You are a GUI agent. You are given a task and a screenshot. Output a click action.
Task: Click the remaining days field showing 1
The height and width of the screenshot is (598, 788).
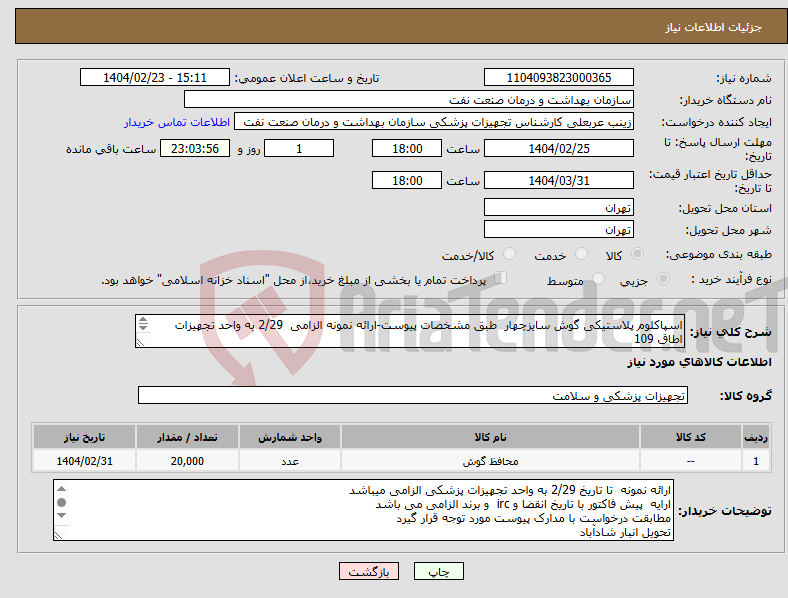(x=299, y=148)
